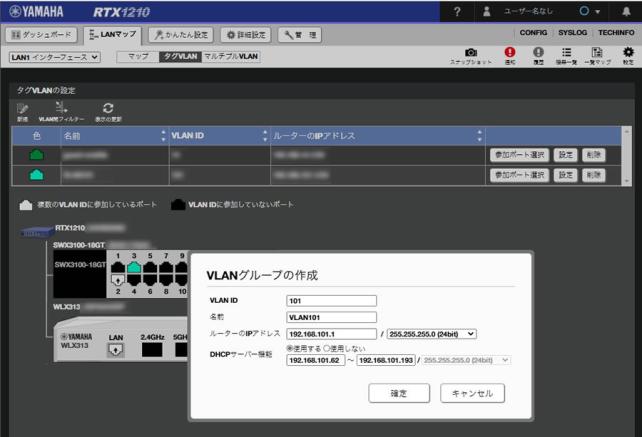Open the LAN map settings gear
Viewport: 642px width, 437px height.
click(628, 52)
